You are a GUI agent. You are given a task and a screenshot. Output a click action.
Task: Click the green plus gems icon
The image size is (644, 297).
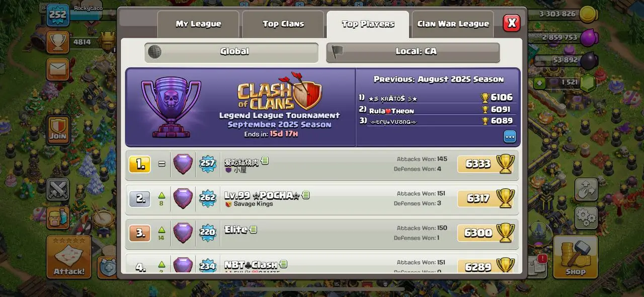tap(540, 83)
